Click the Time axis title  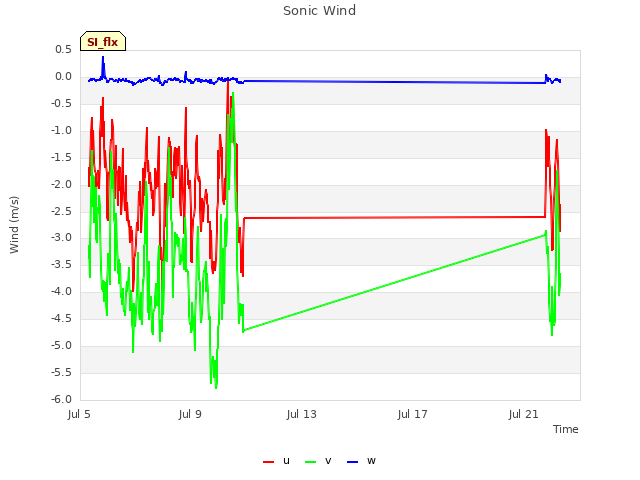pyautogui.click(x=565, y=429)
